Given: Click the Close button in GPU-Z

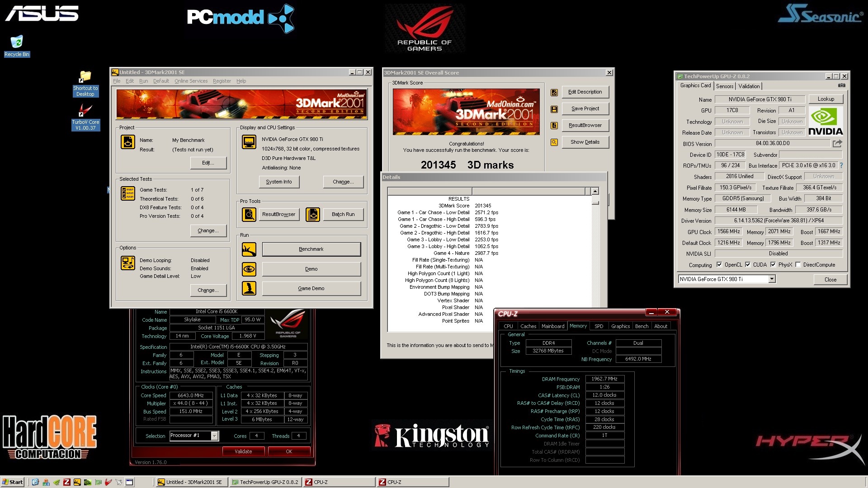Looking at the screenshot, I should (830, 280).
